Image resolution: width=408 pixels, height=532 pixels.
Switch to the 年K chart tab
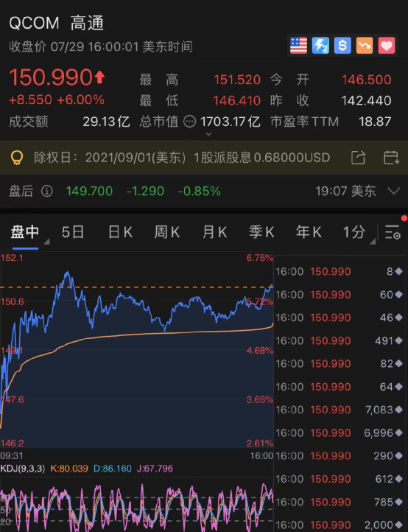pos(309,232)
